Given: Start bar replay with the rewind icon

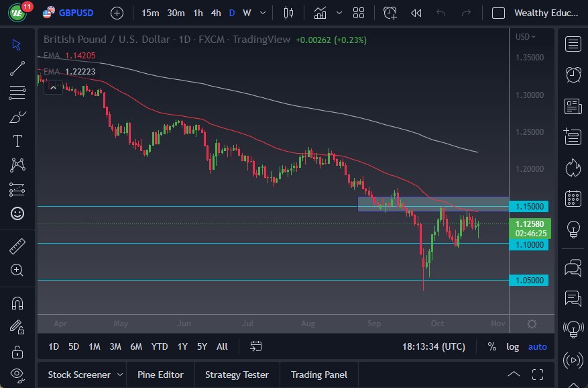Looking at the screenshot, I should click(416, 13).
